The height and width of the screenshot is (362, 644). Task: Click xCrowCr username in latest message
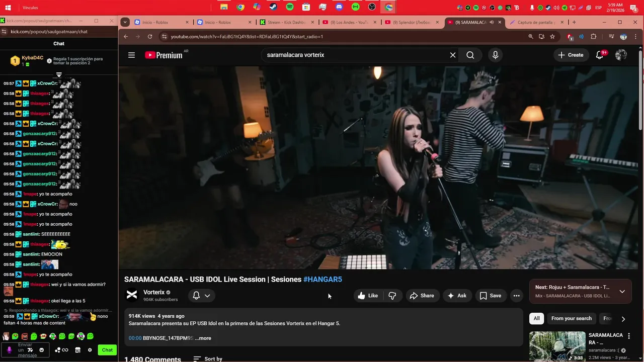point(49,316)
